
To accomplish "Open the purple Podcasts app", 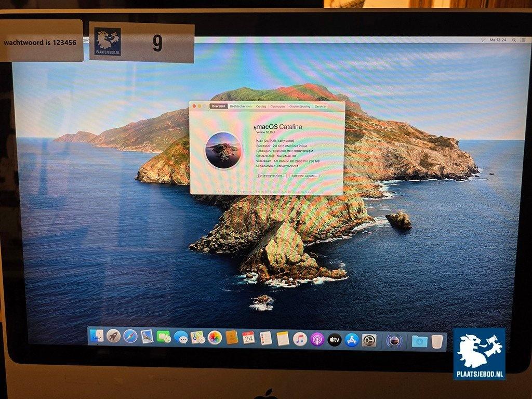I will pyautogui.click(x=317, y=340).
